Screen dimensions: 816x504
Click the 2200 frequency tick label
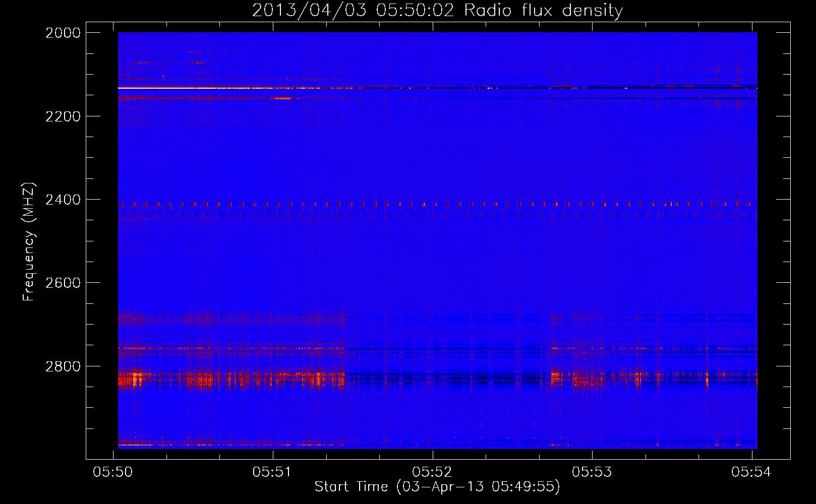click(x=63, y=116)
